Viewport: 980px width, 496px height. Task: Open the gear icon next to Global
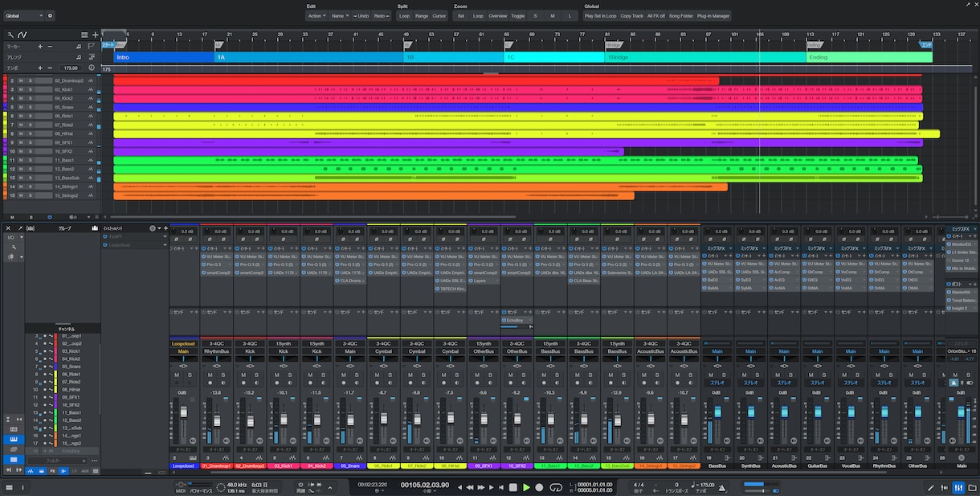point(50,15)
